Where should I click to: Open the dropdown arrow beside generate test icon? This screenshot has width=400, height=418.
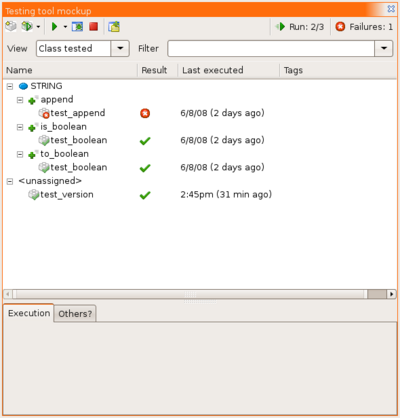point(38,27)
